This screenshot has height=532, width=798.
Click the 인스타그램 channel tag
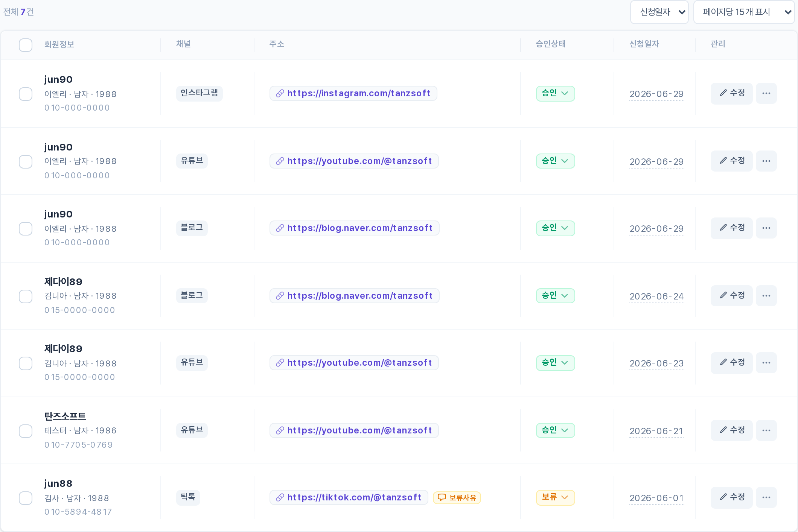(199, 93)
